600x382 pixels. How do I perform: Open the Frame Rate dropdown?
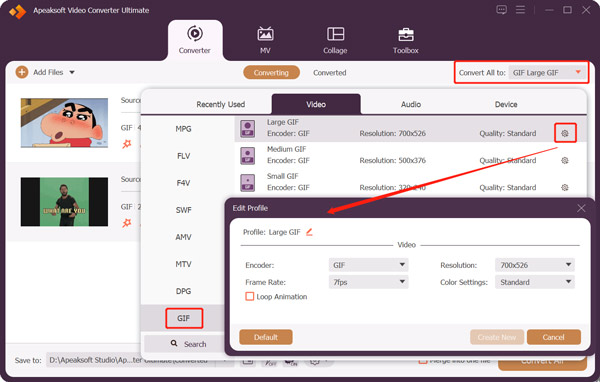click(368, 282)
